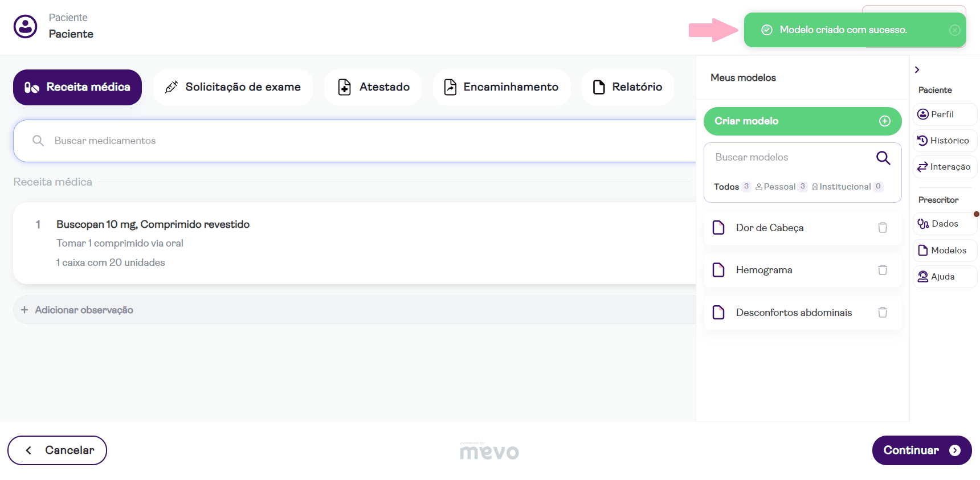Switch to Solicitação de exame tab
980x480 pixels.
click(x=233, y=87)
